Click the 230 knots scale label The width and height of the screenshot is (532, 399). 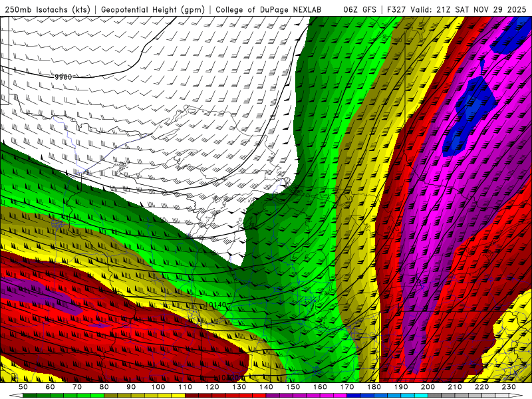(509, 387)
